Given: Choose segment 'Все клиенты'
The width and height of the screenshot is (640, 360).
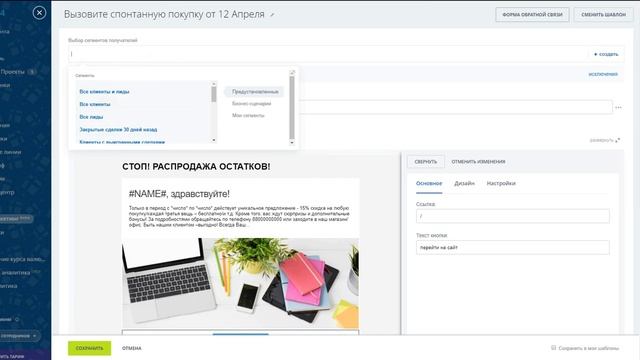Looking at the screenshot, I should (95, 104).
